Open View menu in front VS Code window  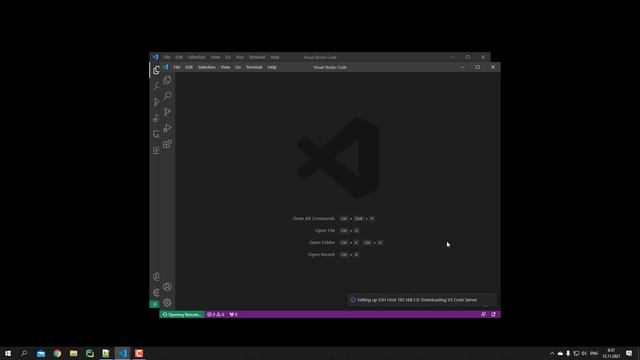click(x=225, y=67)
